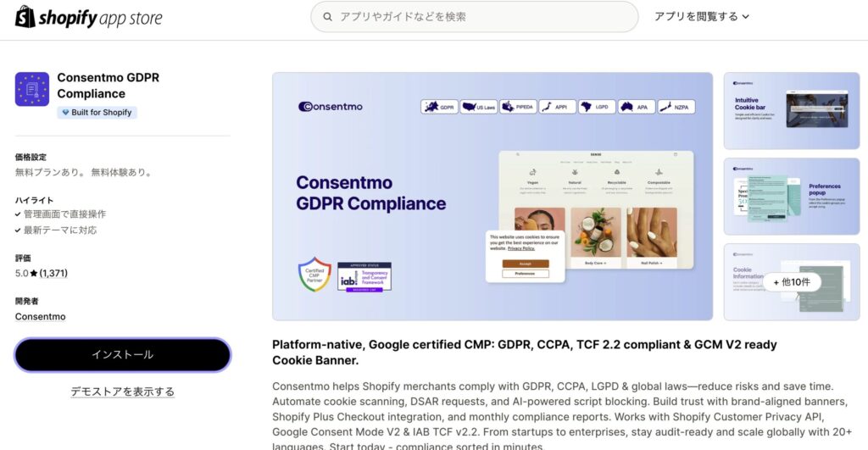Click the インストール button
This screenshot has height=450, width=868.
click(x=122, y=355)
